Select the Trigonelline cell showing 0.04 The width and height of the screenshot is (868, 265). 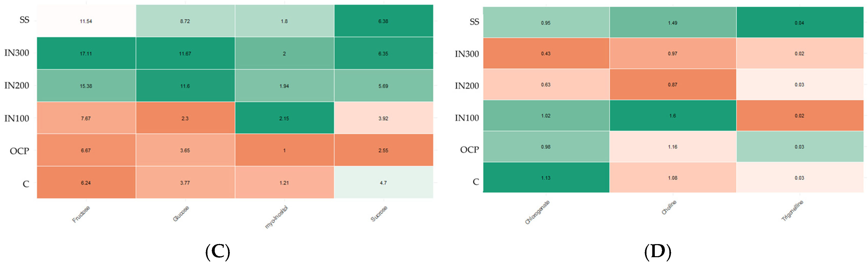click(799, 23)
